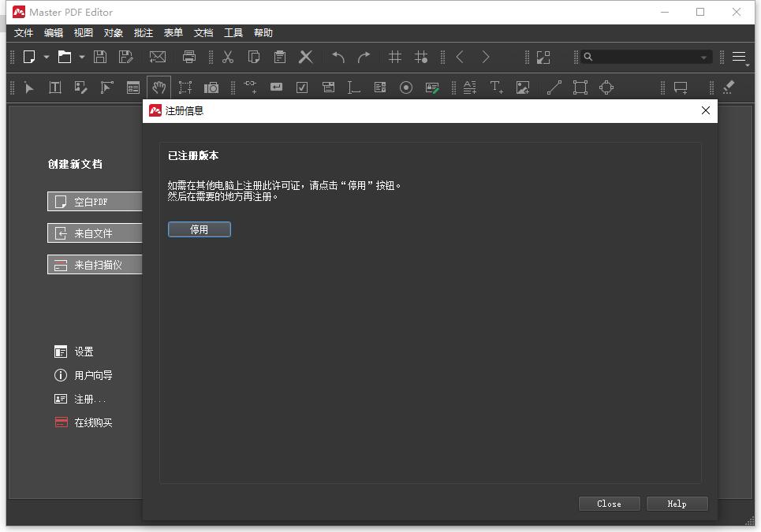Image resolution: width=761 pixels, height=532 pixels.
Task: Insert a checkbox form field
Action: [x=302, y=87]
